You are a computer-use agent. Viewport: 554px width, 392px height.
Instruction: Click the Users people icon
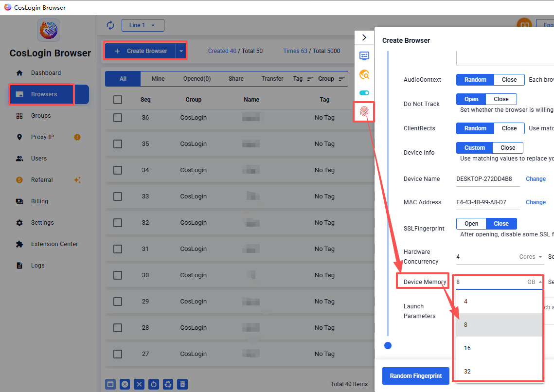[19, 159]
